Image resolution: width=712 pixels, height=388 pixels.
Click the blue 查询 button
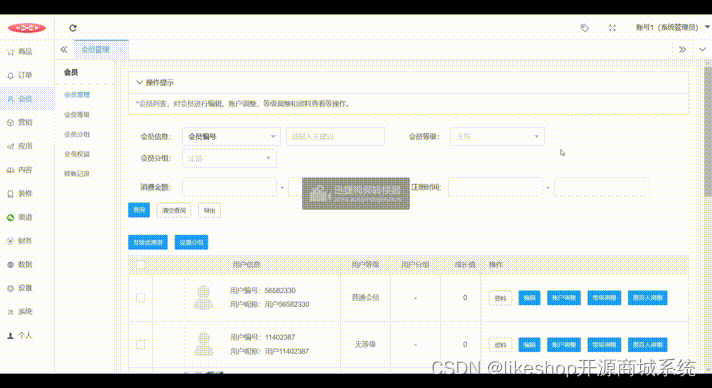(x=139, y=210)
